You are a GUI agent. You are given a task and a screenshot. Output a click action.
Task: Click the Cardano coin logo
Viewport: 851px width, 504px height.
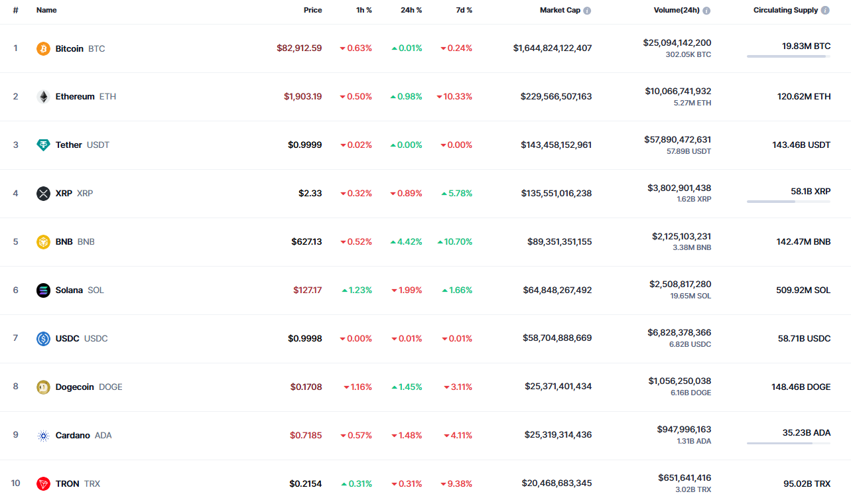pyautogui.click(x=43, y=436)
